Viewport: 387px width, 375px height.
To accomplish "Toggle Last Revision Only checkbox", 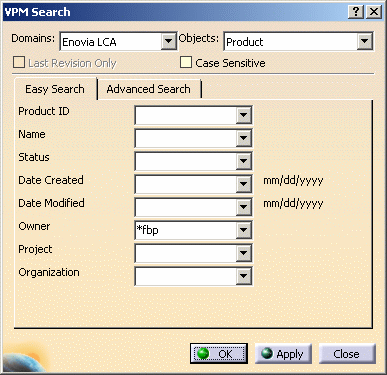I will tap(19, 62).
